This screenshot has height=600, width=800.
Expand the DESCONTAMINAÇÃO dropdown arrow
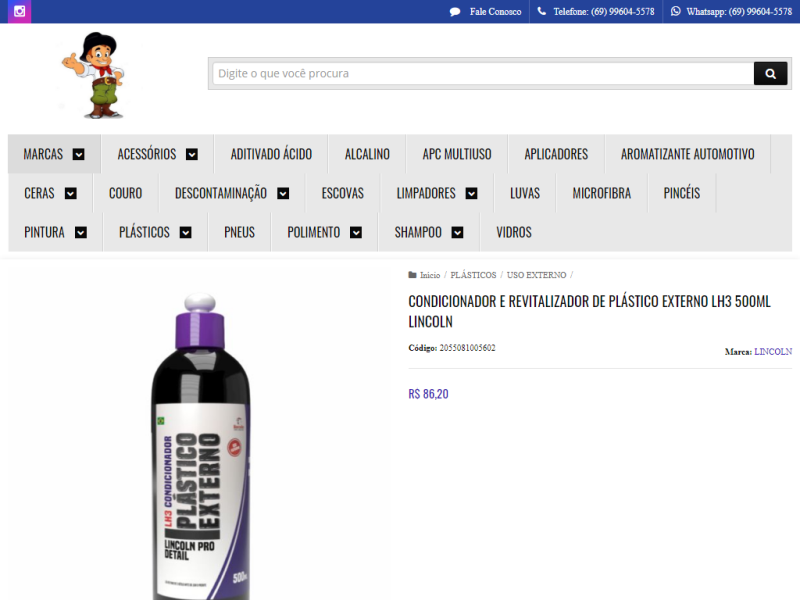click(283, 193)
